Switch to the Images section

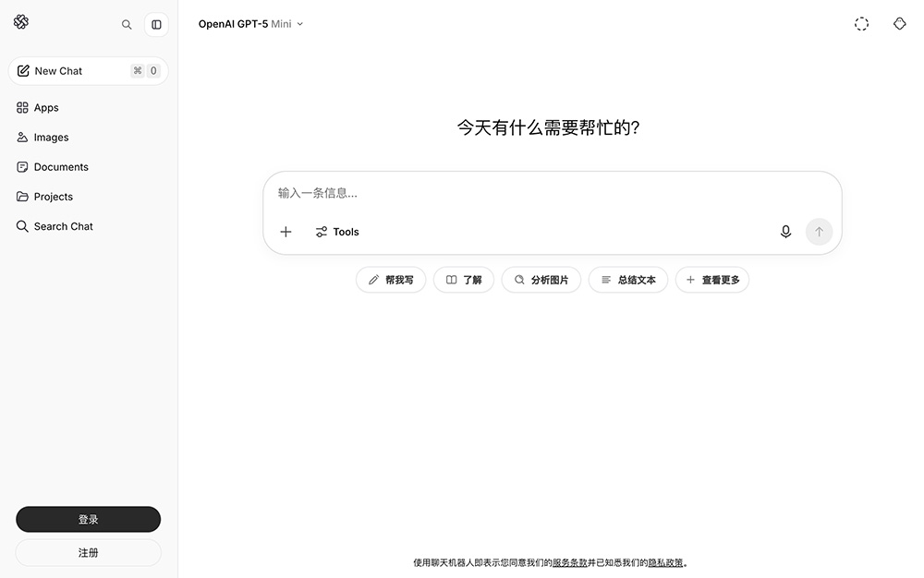tap(51, 137)
